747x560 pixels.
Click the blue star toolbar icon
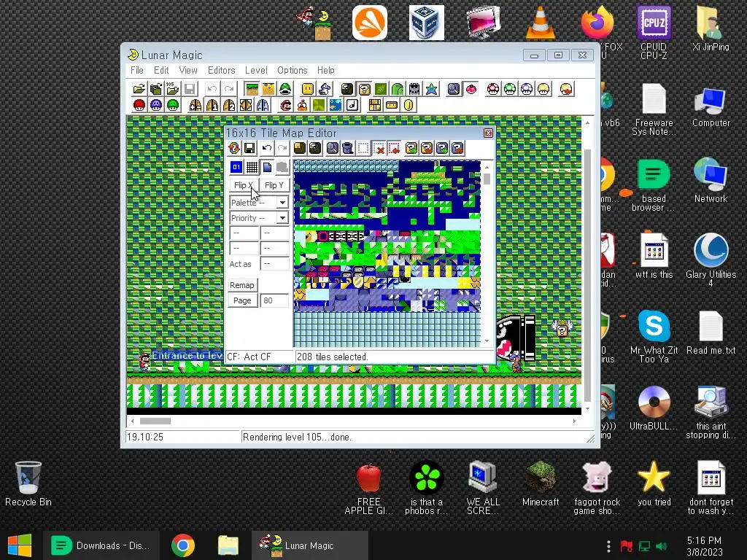[x=432, y=89]
